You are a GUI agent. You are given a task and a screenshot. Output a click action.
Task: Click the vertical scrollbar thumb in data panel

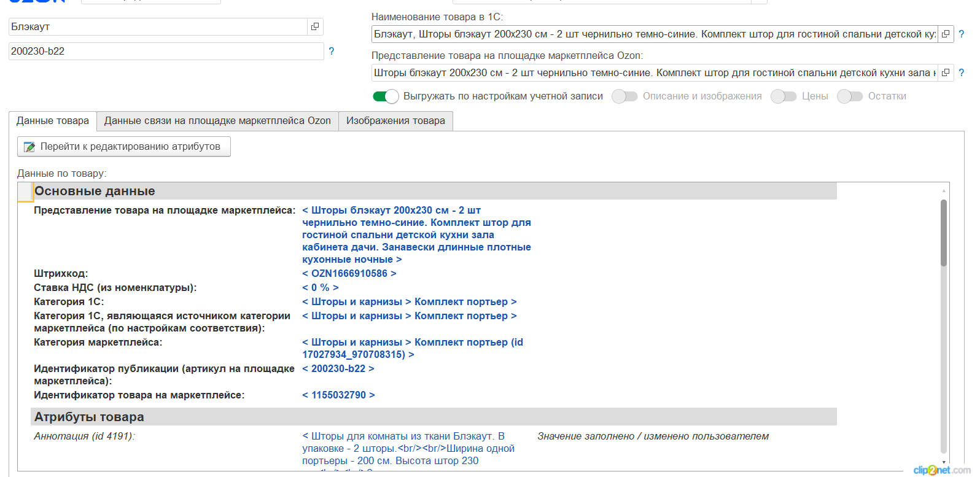[944, 233]
